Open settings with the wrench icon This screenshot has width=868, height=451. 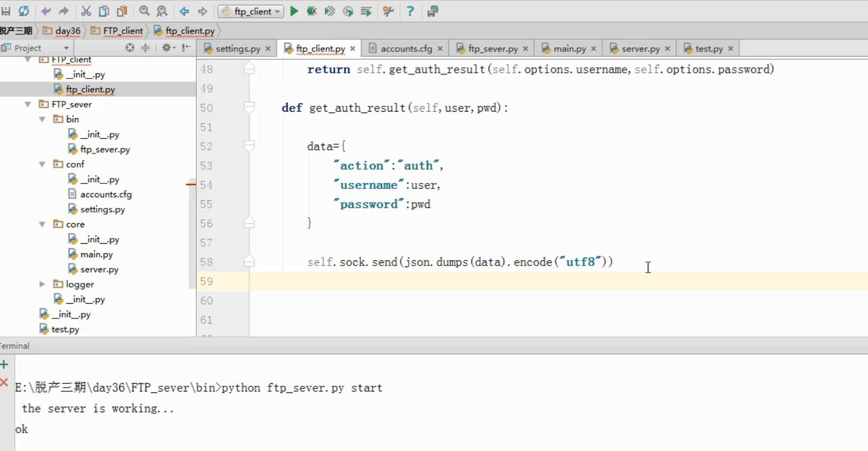388,11
